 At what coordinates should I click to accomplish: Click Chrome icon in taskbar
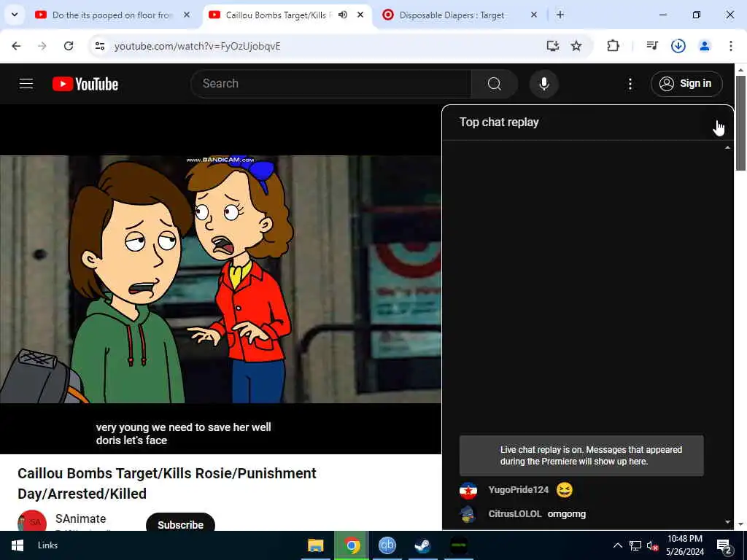click(352, 545)
